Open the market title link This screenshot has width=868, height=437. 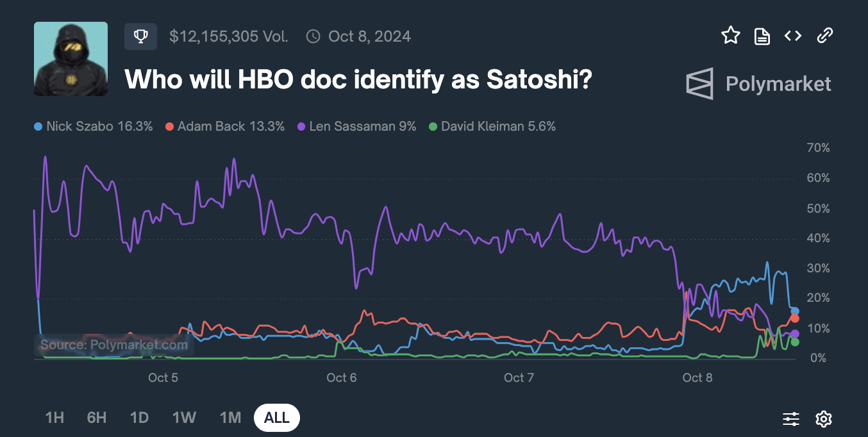(358, 79)
